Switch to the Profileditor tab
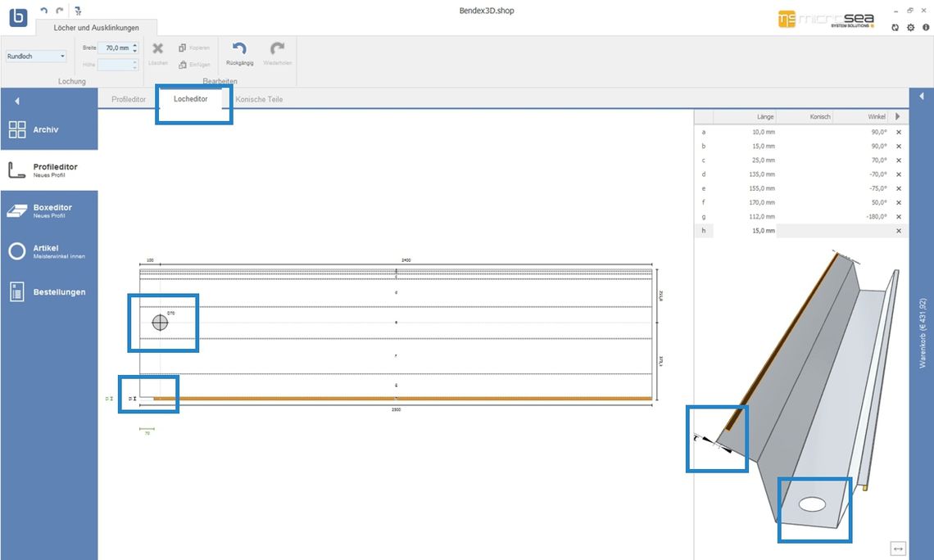Image resolution: width=934 pixels, height=560 pixels. pyautogui.click(x=129, y=99)
